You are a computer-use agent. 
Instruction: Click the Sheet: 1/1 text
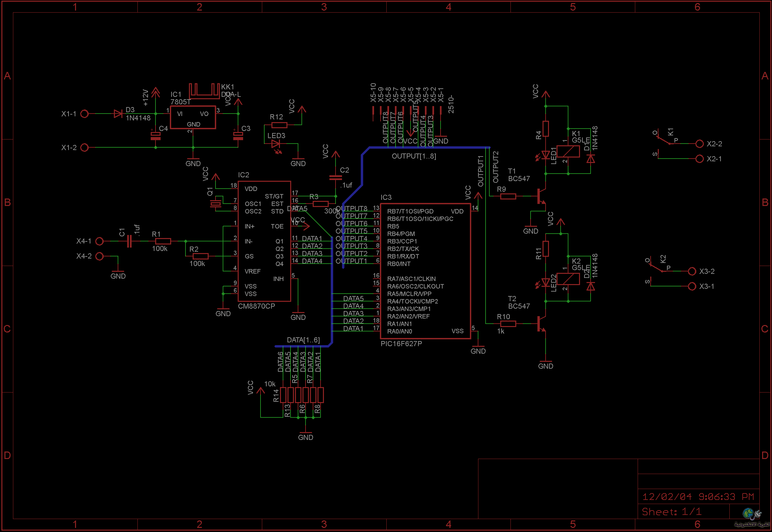coord(672,512)
